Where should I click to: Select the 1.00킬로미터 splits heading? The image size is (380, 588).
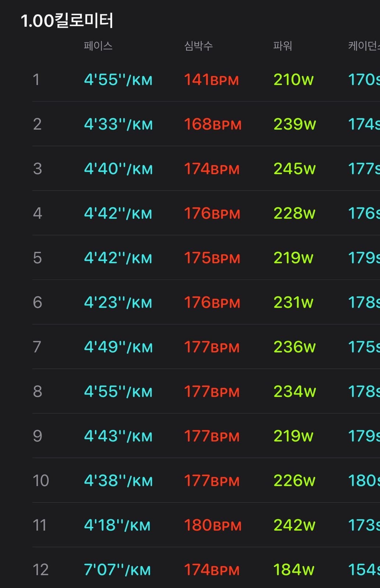click(67, 21)
